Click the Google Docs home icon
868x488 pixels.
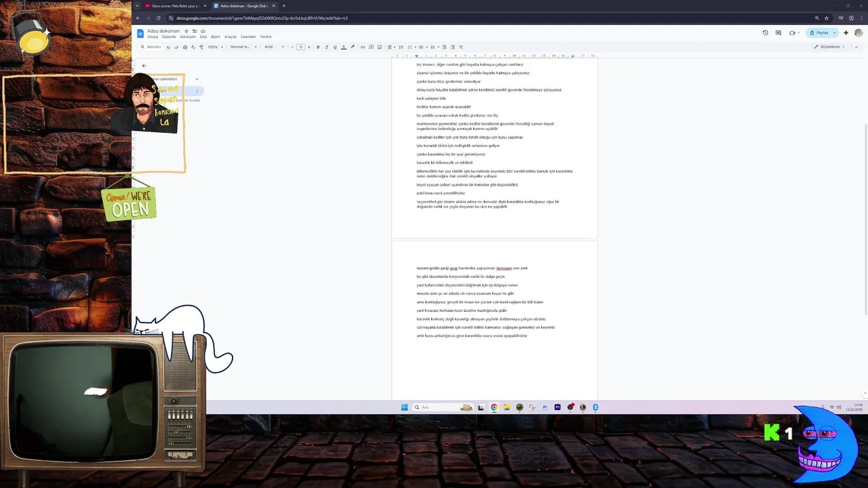tap(140, 33)
